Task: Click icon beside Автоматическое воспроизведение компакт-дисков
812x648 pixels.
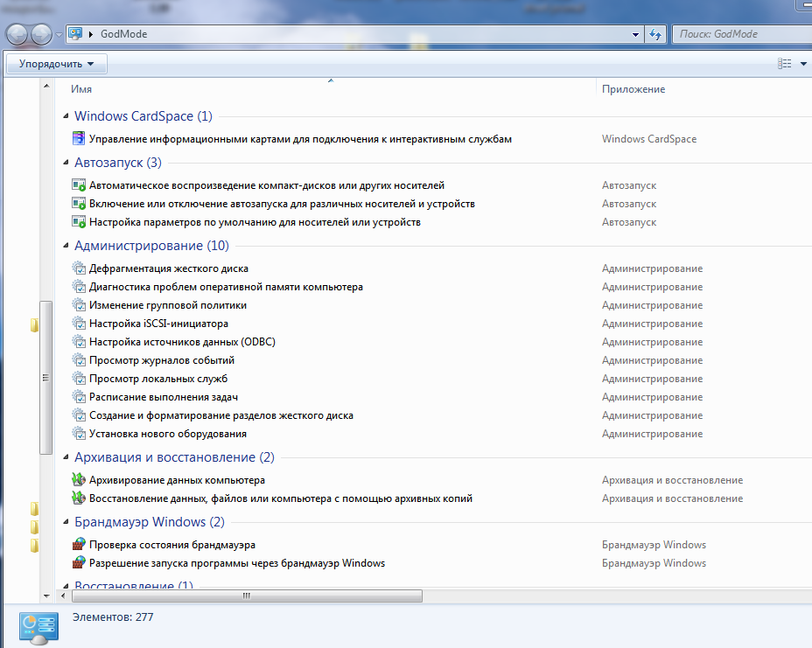Action: tap(78, 185)
